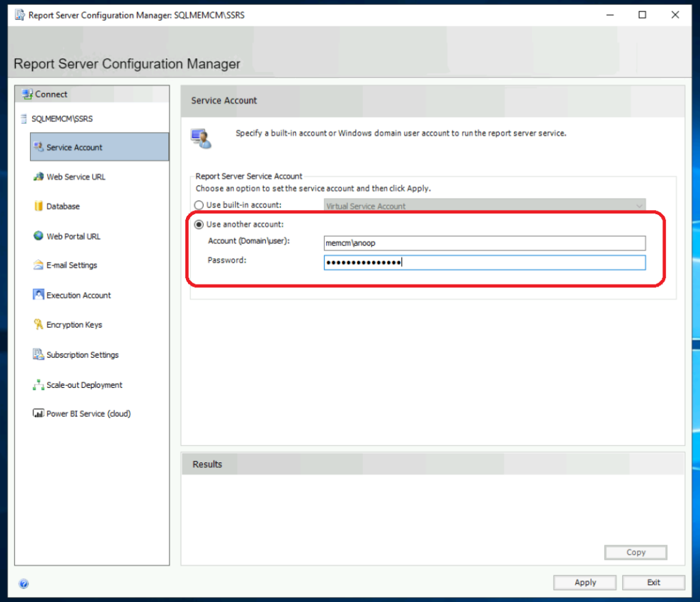
Task: Select the Use another account radio
Action: click(x=199, y=224)
